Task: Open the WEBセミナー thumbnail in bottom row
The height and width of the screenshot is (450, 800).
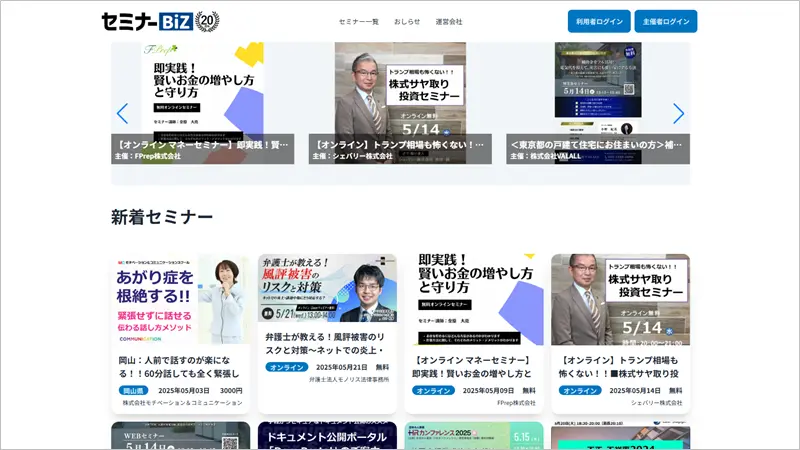Action: click(181, 437)
